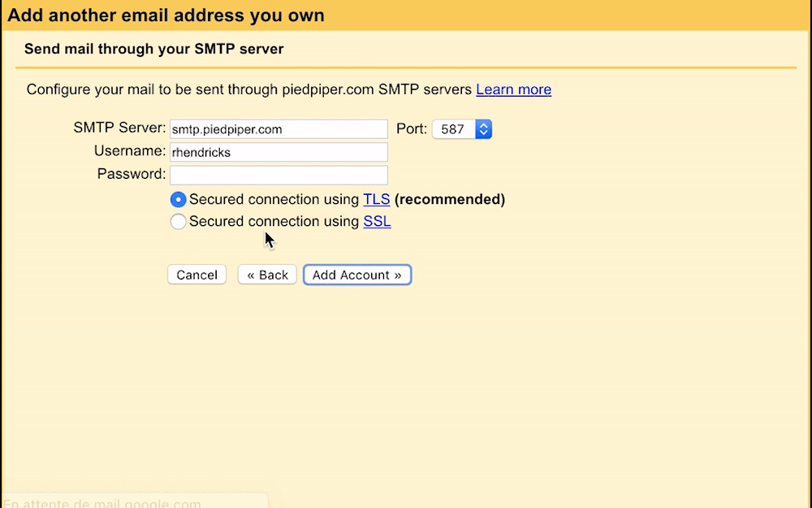Focus the Username field containing rhendricks
The height and width of the screenshot is (508, 812).
pyautogui.click(x=279, y=153)
